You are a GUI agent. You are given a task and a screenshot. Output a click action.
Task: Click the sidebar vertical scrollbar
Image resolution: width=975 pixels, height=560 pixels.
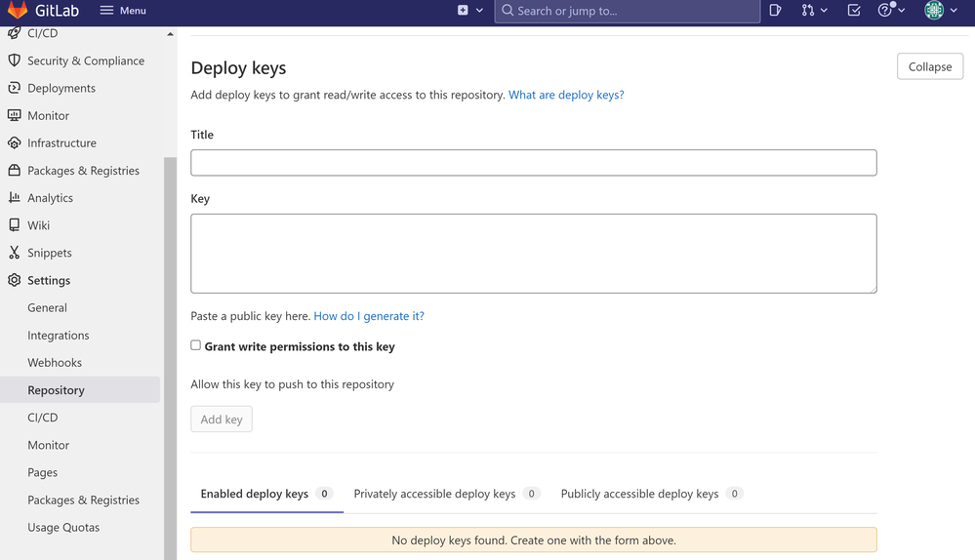pyautogui.click(x=170, y=358)
